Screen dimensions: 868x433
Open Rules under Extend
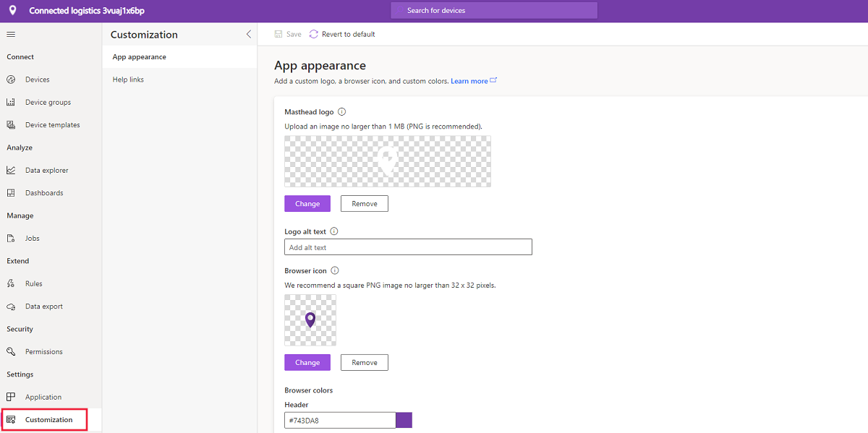[34, 284]
